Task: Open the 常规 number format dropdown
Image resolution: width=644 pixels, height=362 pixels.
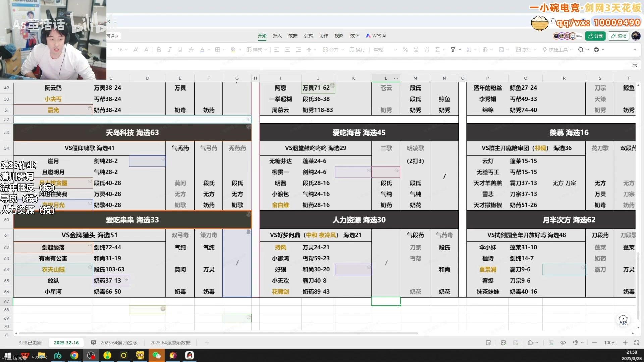Action: tap(385, 50)
